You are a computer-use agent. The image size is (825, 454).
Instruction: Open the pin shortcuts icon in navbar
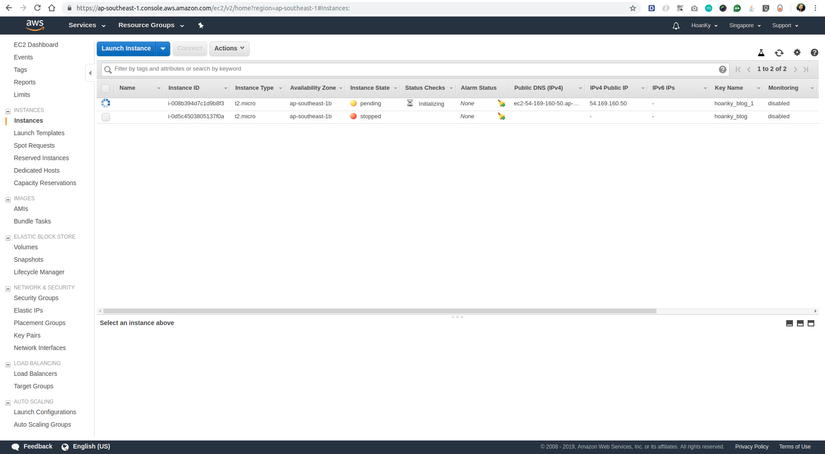[x=200, y=25]
